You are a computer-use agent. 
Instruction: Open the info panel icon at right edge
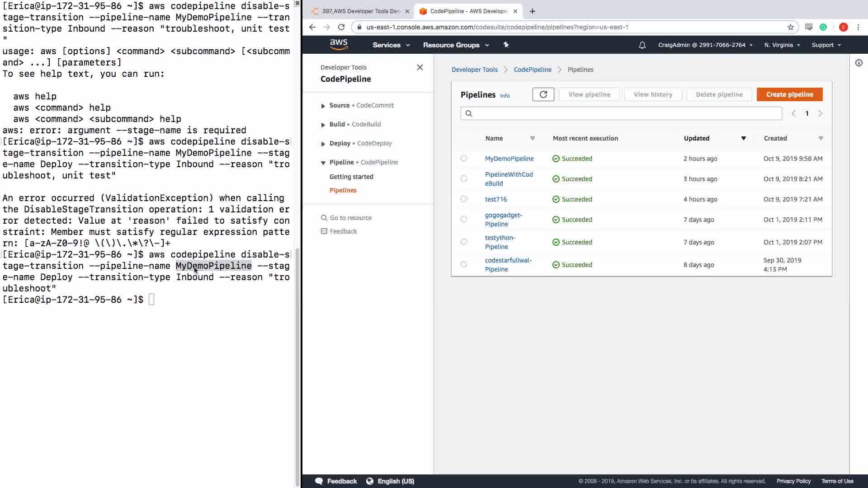pyautogui.click(x=859, y=63)
